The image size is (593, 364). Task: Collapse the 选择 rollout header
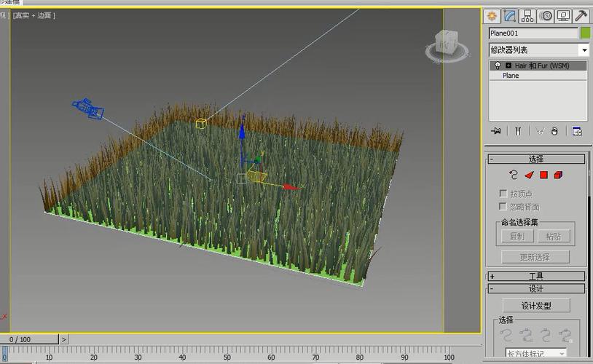click(x=536, y=159)
